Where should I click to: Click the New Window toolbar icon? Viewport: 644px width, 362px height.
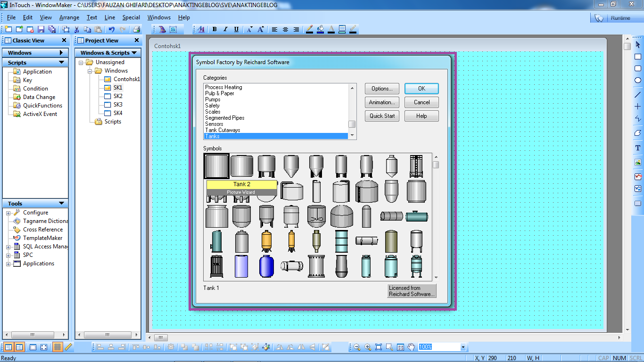coord(8,29)
